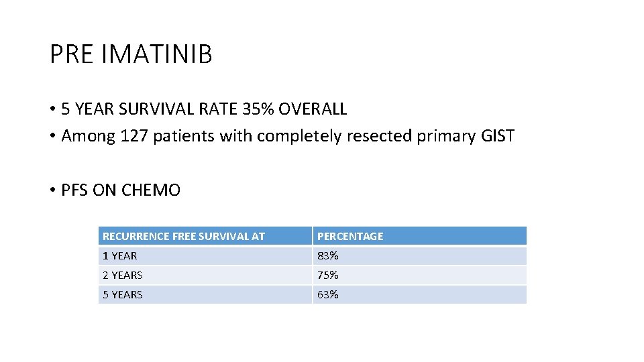The width and height of the screenshot is (644, 362).
Task: Click the 2 YEARS table cell
Action: coord(205,275)
